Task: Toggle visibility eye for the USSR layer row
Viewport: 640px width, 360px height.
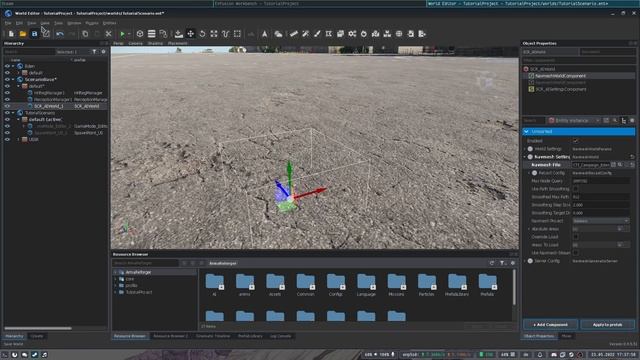Action: pyautogui.click(x=7, y=139)
